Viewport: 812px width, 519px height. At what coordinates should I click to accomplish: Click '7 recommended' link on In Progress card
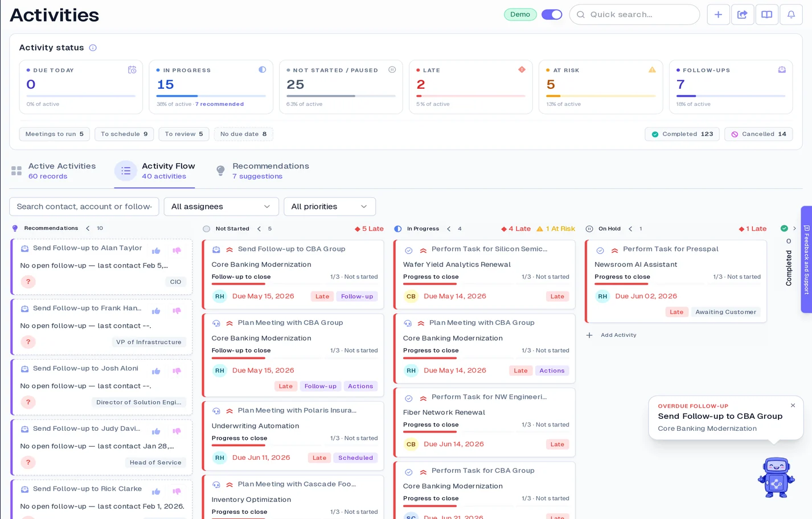pos(219,104)
